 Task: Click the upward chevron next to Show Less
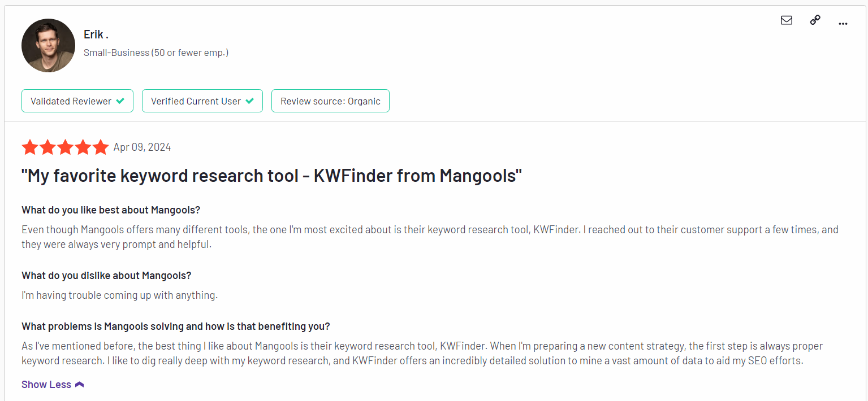(80, 385)
